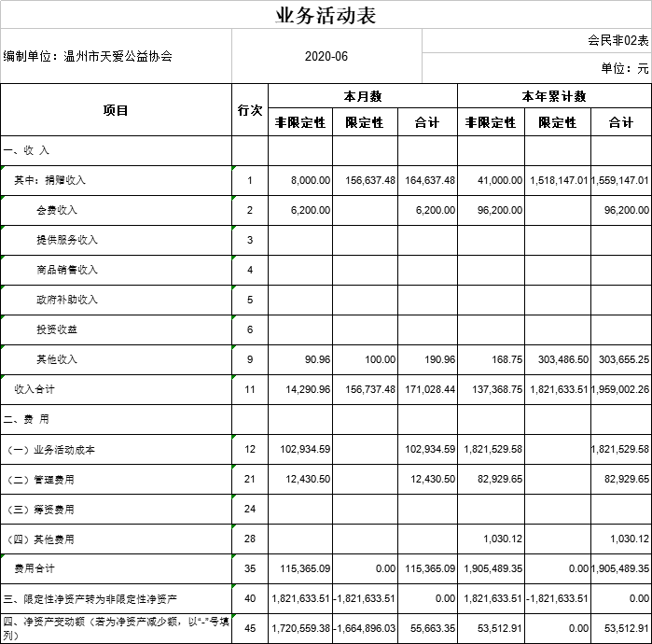Select the 会民非02表 label
Viewport: 652px width, 644px height.
click(x=617, y=40)
